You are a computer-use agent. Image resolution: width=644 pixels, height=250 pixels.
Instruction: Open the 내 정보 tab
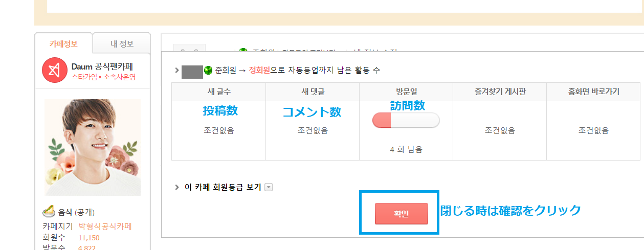pos(122,44)
